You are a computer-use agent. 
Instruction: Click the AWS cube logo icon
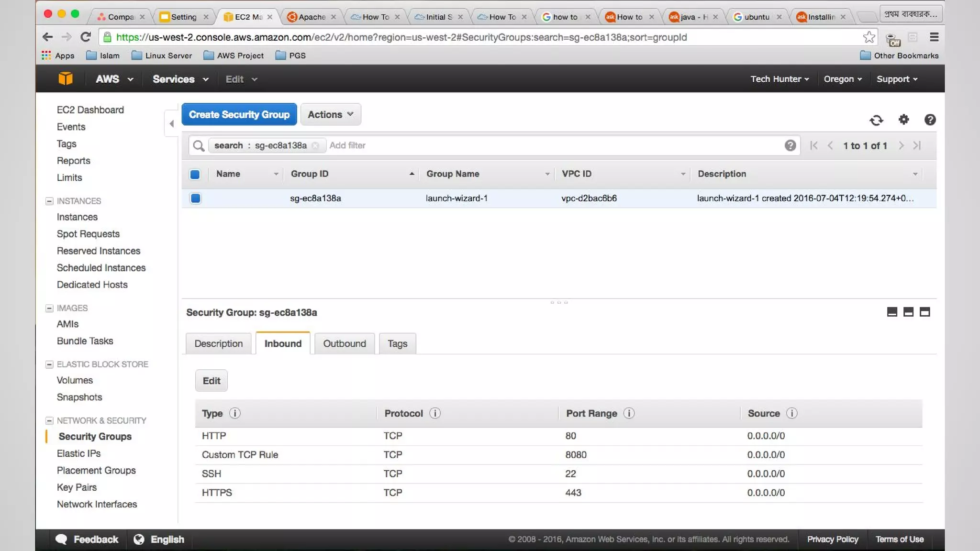66,79
